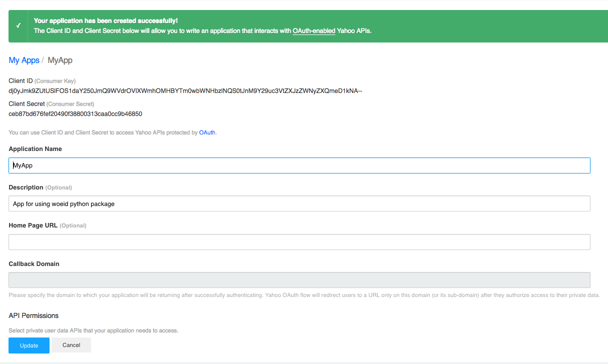The width and height of the screenshot is (608, 364).
Task: Open the OAuth-enabled link in banner
Action: tap(314, 31)
